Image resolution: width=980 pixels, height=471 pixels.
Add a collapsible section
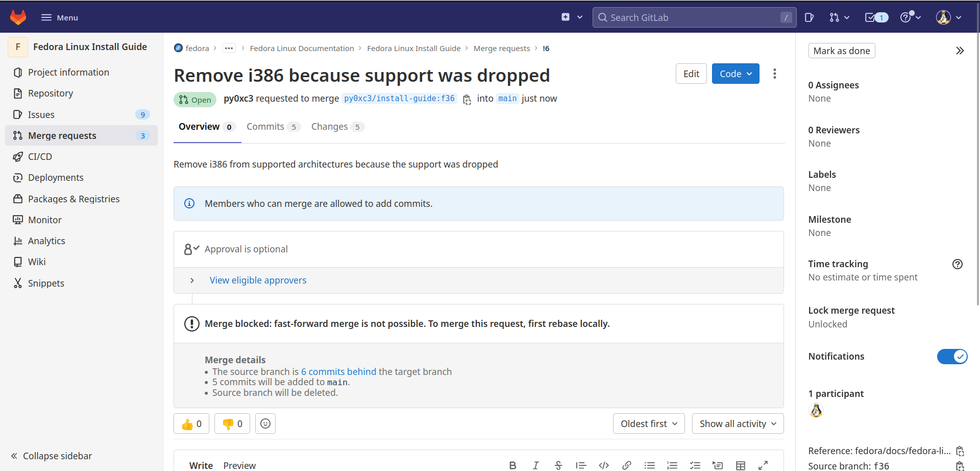pyautogui.click(x=718, y=465)
